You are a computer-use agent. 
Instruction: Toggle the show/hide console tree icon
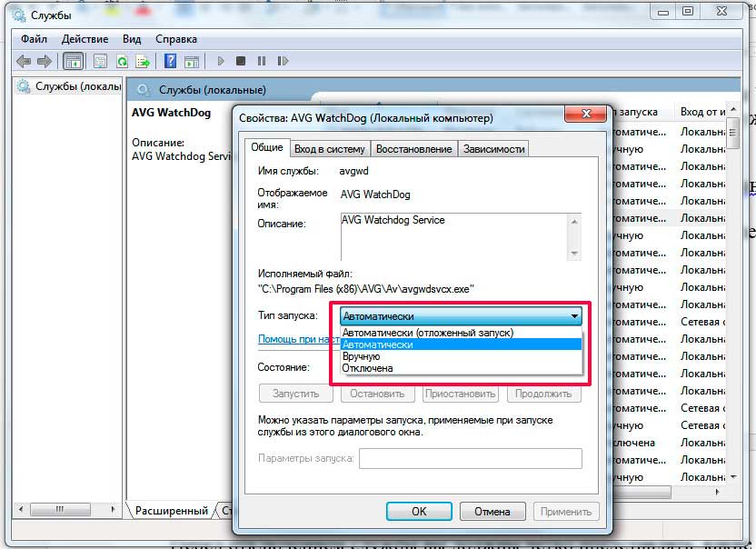[x=73, y=62]
